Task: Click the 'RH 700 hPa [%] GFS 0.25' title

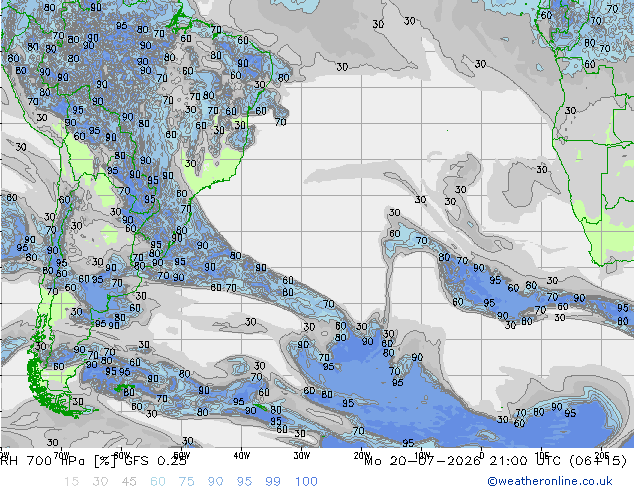Action: (93, 461)
